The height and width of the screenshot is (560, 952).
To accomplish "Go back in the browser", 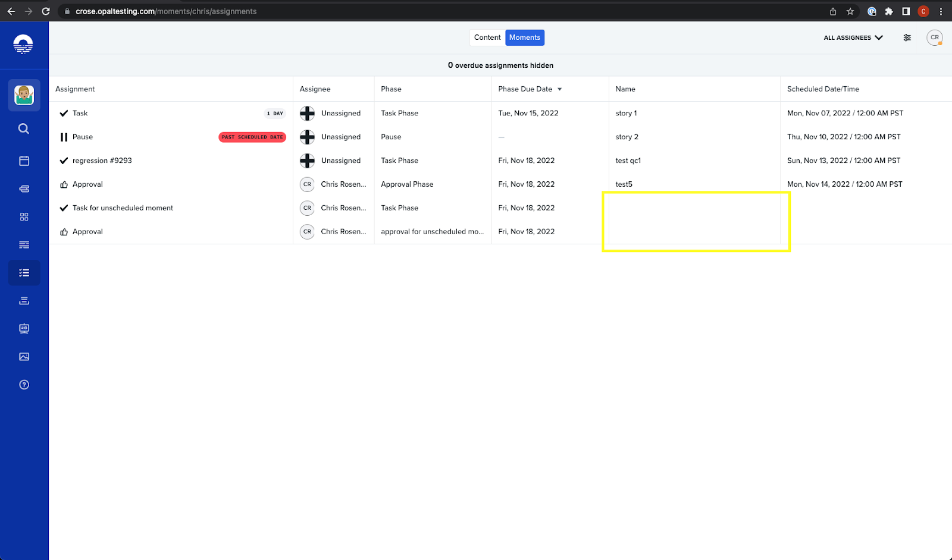I will [x=11, y=11].
